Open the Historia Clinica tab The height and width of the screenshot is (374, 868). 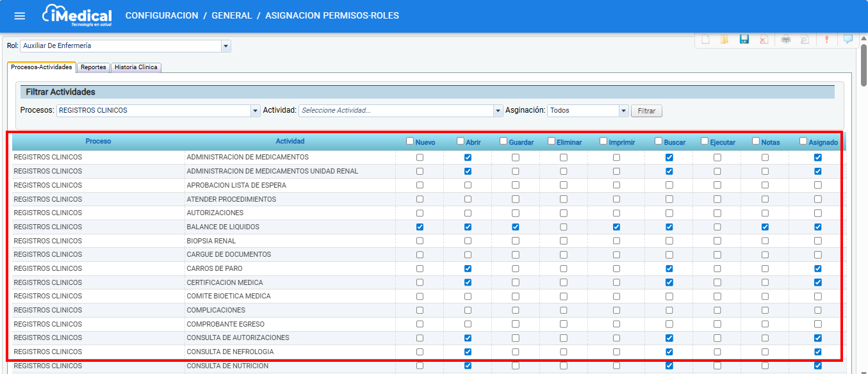point(136,67)
